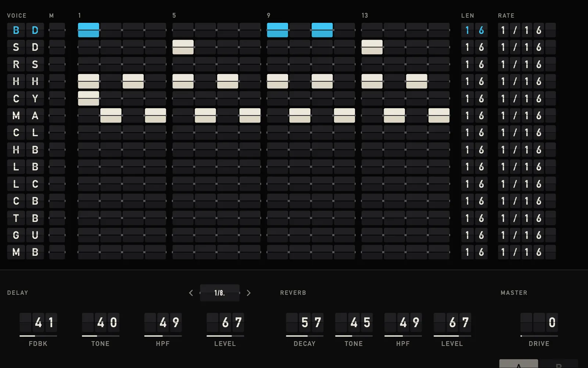The width and height of the screenshot is (588, 368).
Task: Adjust reverb HPF value 49
Action: tap(403, 323)
